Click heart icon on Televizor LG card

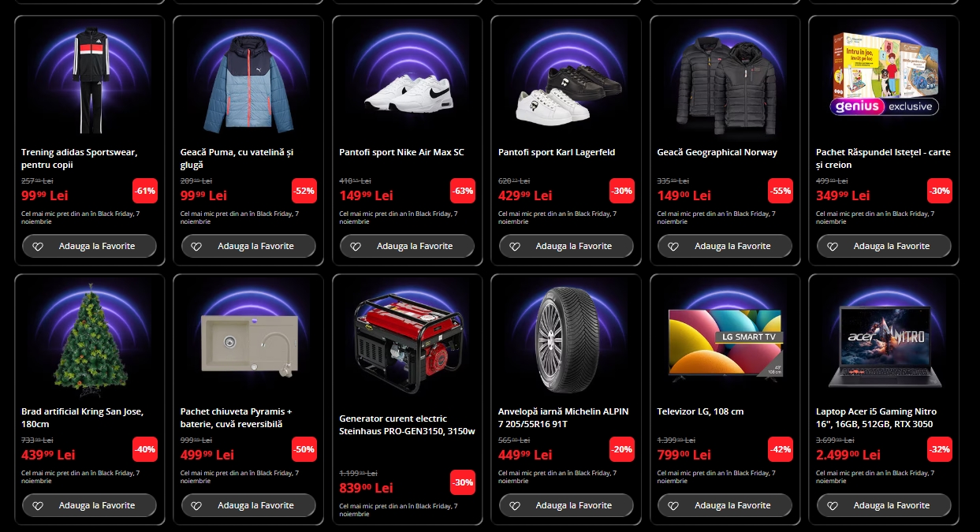pos(673,506)
